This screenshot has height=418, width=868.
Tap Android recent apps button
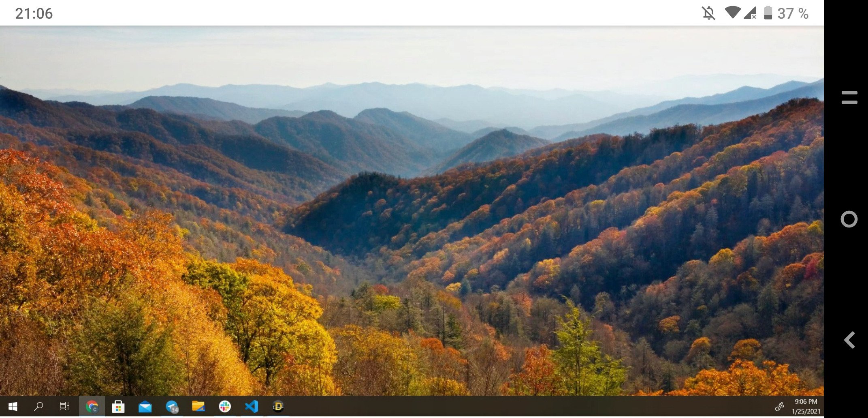pos(849,97)
